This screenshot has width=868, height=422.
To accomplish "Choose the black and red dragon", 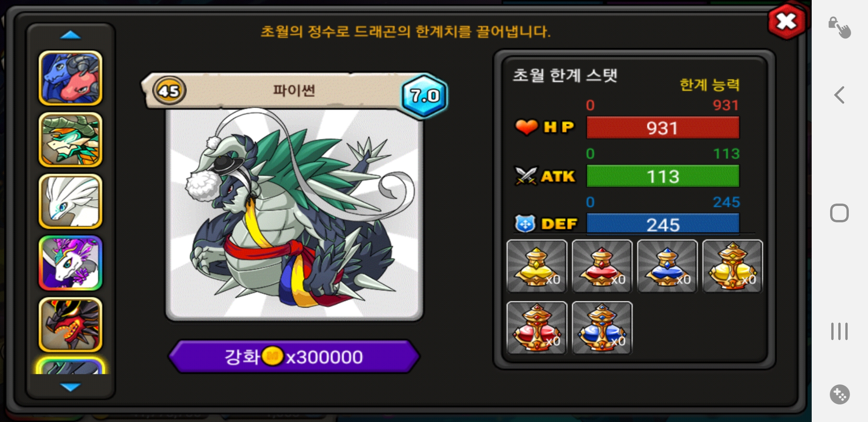I will [x=70, y=325].
